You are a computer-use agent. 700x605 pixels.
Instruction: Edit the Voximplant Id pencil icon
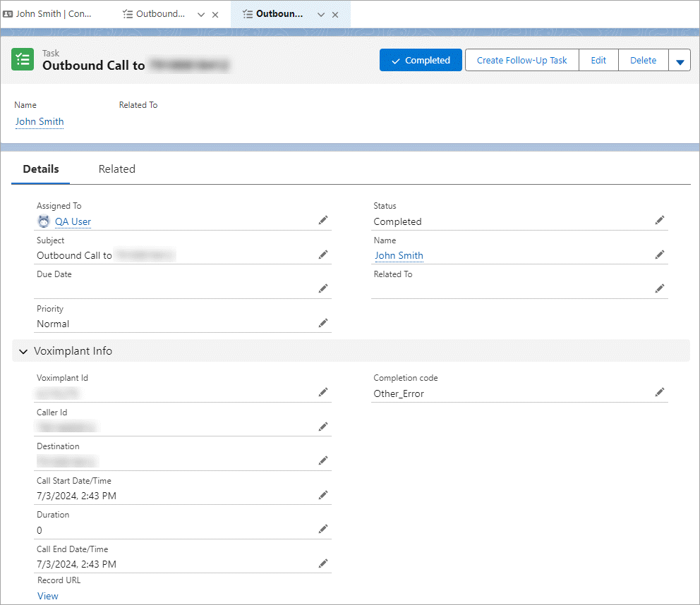[323, 392]
